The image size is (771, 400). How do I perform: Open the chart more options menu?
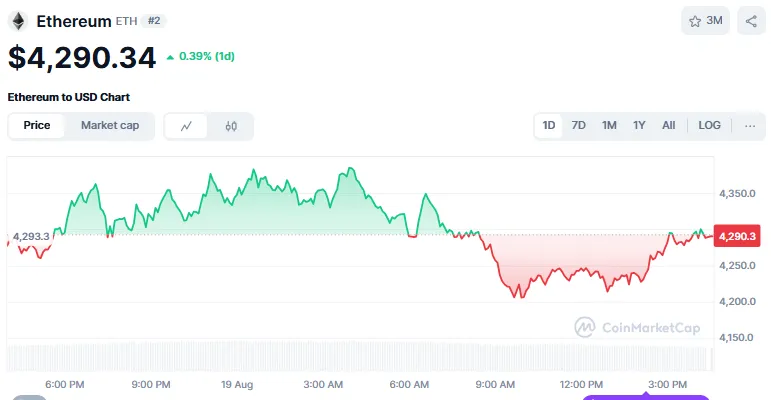(x=750, y=126)
